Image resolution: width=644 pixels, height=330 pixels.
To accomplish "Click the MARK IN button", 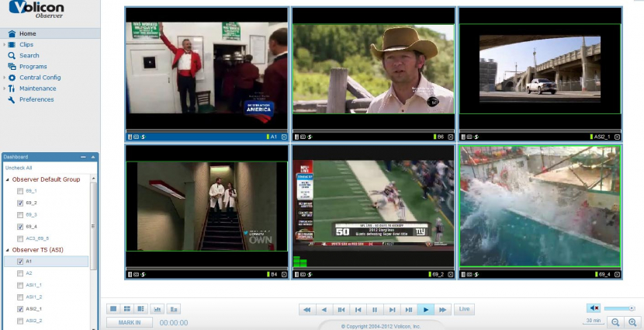I will click(x=130, y=322).
